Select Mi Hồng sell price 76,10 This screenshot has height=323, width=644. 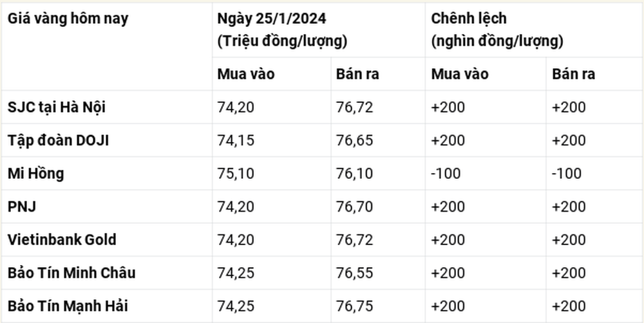pos(354,174)
